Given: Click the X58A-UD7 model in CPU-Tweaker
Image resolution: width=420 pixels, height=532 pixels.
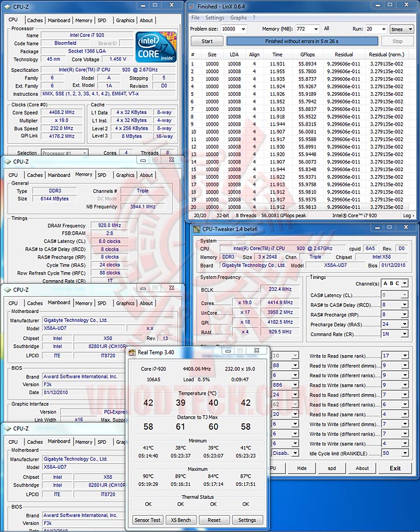Looking at the screenshot, I should tap(335, 265).
